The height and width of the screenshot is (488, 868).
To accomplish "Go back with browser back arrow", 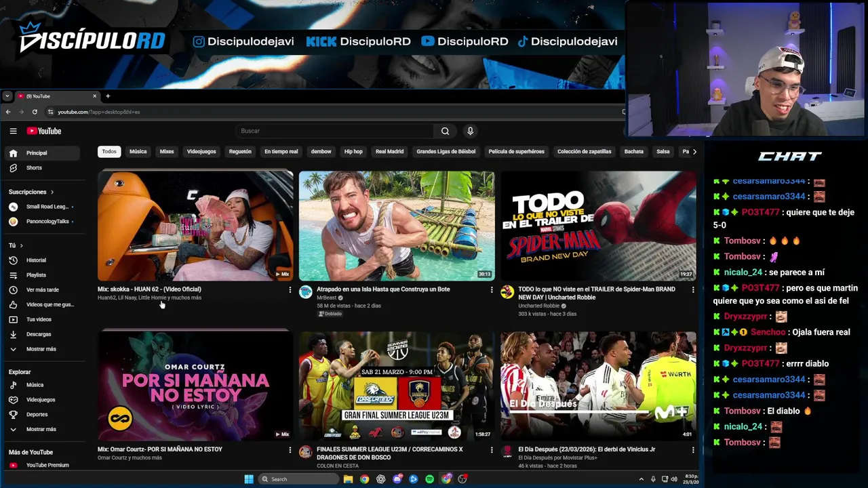I will [x=8, y=112].
